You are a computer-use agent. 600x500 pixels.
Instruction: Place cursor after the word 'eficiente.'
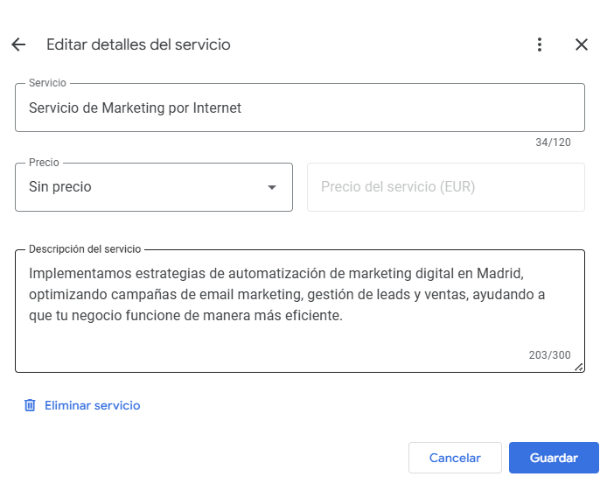click(x=344, y=316)
